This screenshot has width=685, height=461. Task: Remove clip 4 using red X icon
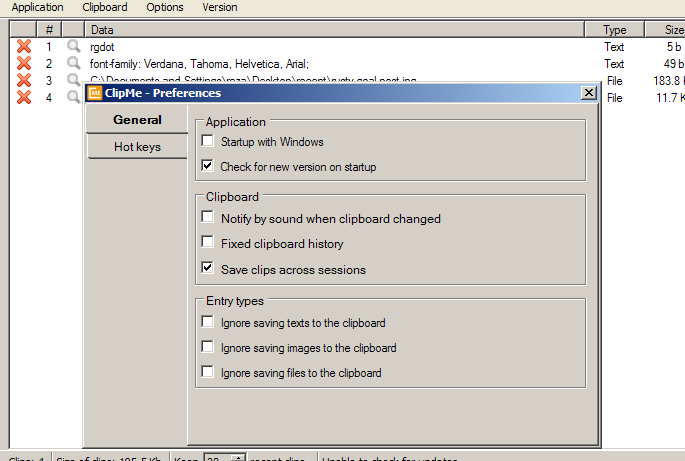coord(24,97)
